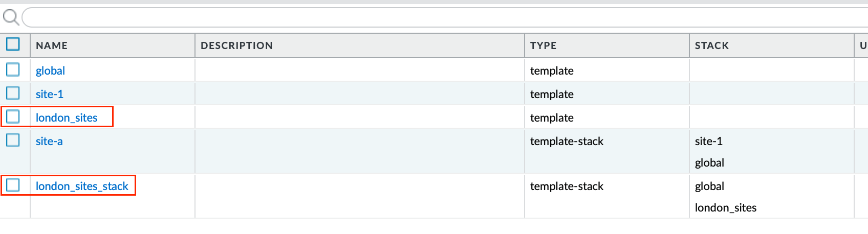Sort by the TYPE column header
Viewport: 868px width, 234px height.
click(x=543, y=46)
